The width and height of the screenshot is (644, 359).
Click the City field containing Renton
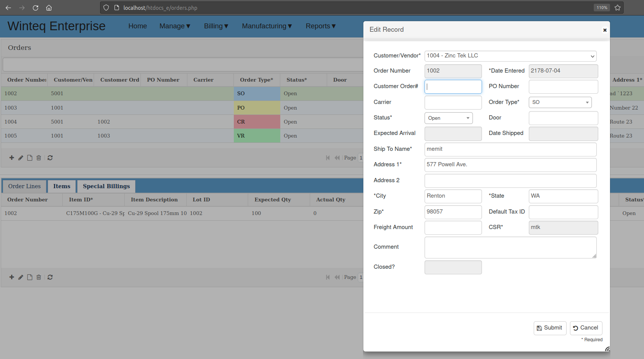[x=453, y=196]
